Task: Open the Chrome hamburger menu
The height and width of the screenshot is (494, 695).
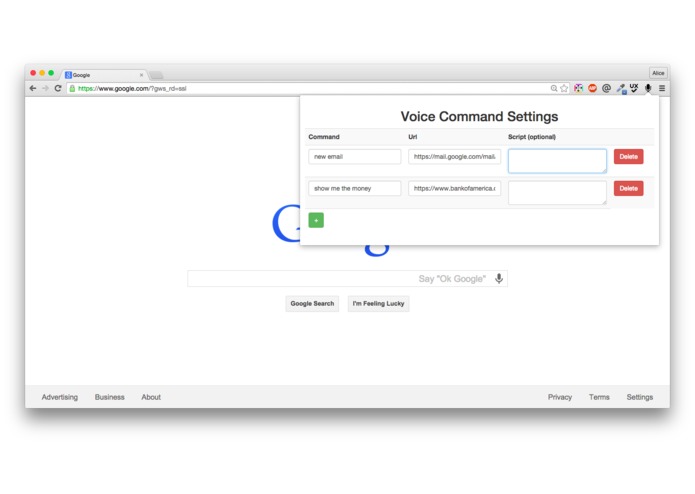Action: [x=662, y=88]
